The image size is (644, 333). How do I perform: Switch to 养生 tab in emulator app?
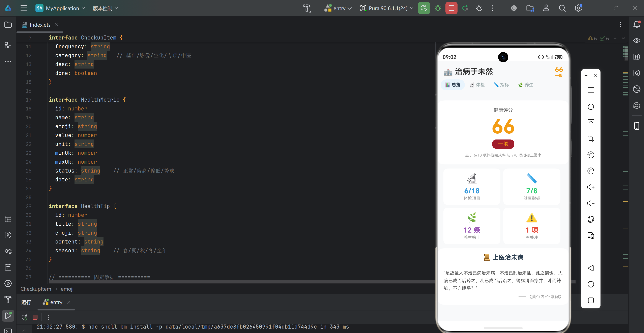pos(526,85)
